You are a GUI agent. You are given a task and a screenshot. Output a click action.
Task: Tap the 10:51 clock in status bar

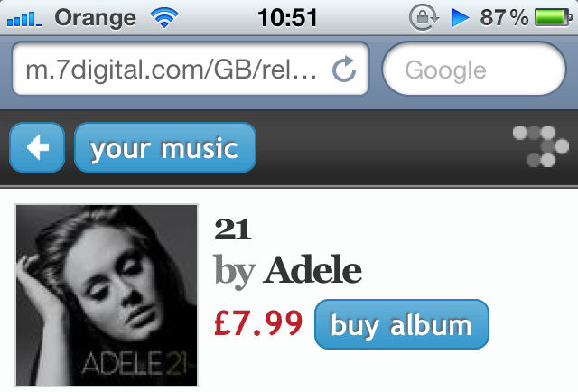click(287, 18)
